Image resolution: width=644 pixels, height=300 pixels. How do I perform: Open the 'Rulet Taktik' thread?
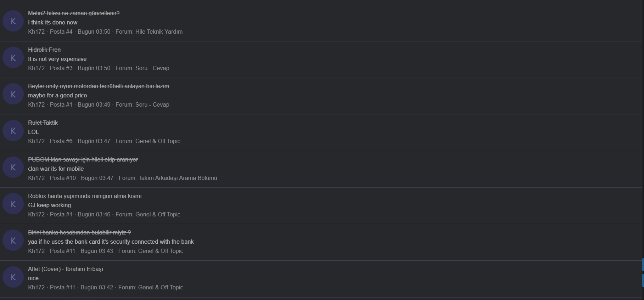43,123
